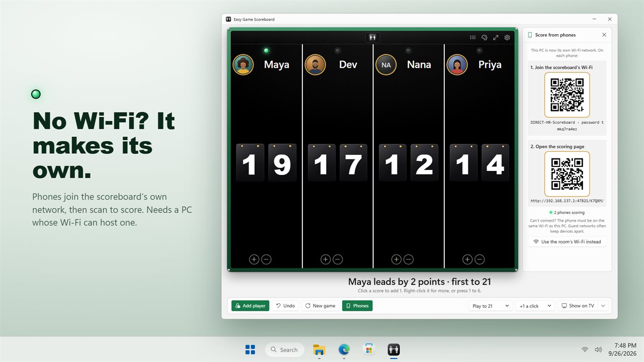This screenshot has height=362, width=644.
Task: Toggle Dev's turn indicator light
Action: [338, 50]
